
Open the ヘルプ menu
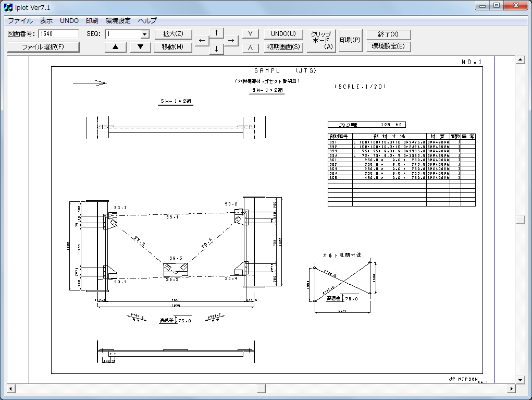[x=147, y=21]
